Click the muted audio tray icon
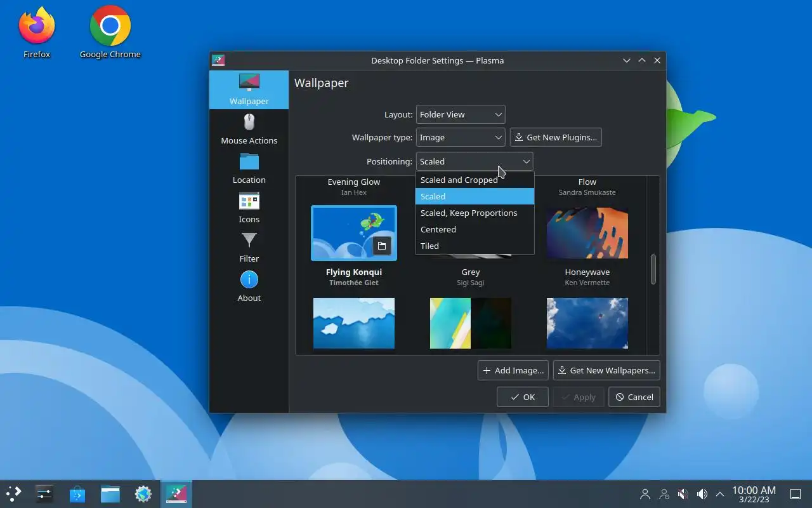Viewport: 812px width, 508px height. [683, 494]
